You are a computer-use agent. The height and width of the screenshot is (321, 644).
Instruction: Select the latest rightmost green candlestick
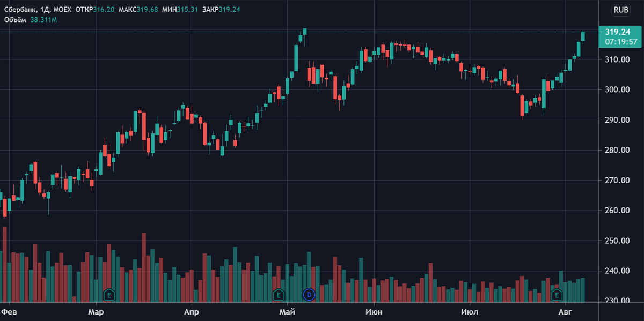[583, 36]
